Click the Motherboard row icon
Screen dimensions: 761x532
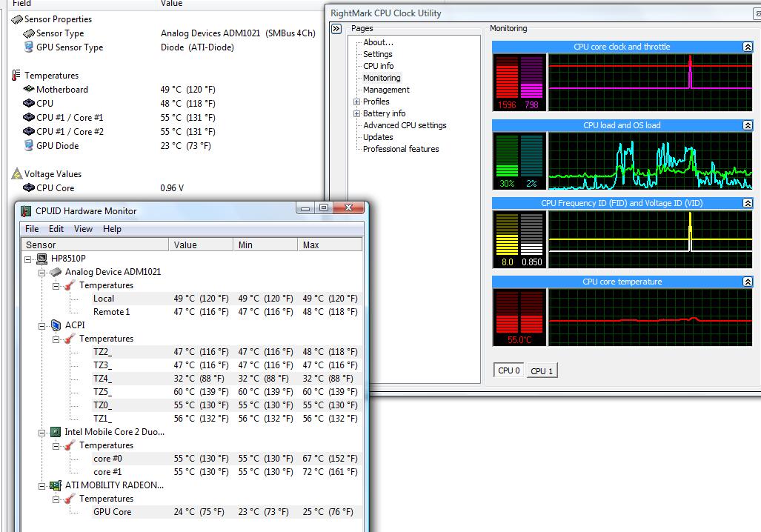pos(29,90)
